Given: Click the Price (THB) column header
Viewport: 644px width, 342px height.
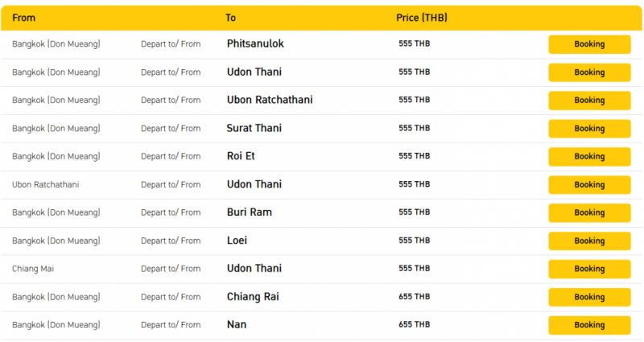Looking at the screenshot, I should 421,18.
